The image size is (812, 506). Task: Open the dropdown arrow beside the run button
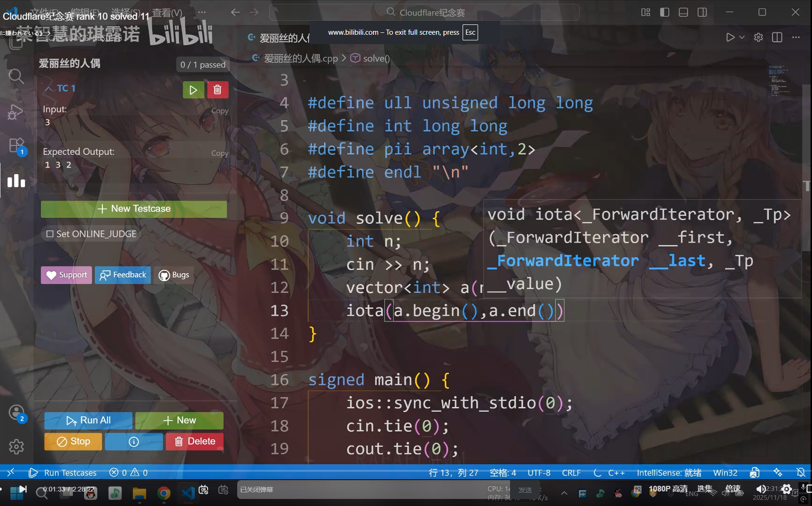(742, 38)
